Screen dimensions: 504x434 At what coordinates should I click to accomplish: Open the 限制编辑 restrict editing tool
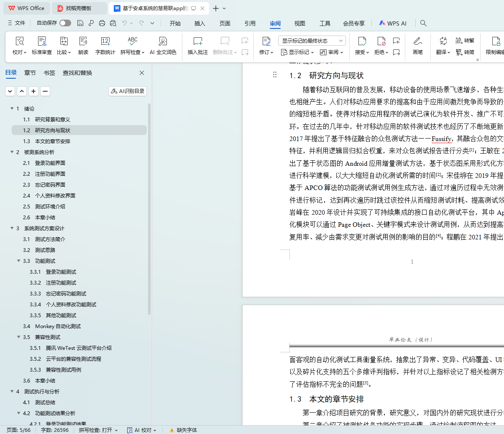pyautogui.click(x=496, y=41)
